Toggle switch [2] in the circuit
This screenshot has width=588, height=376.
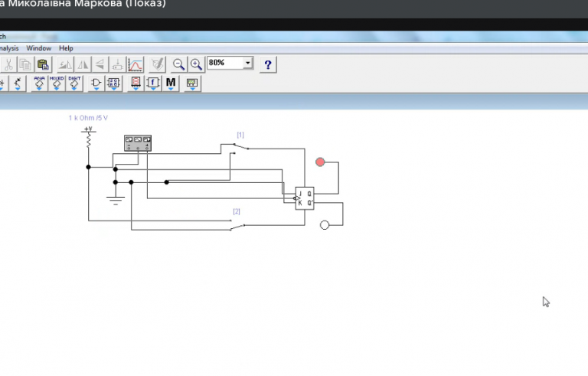coord(237,227)
